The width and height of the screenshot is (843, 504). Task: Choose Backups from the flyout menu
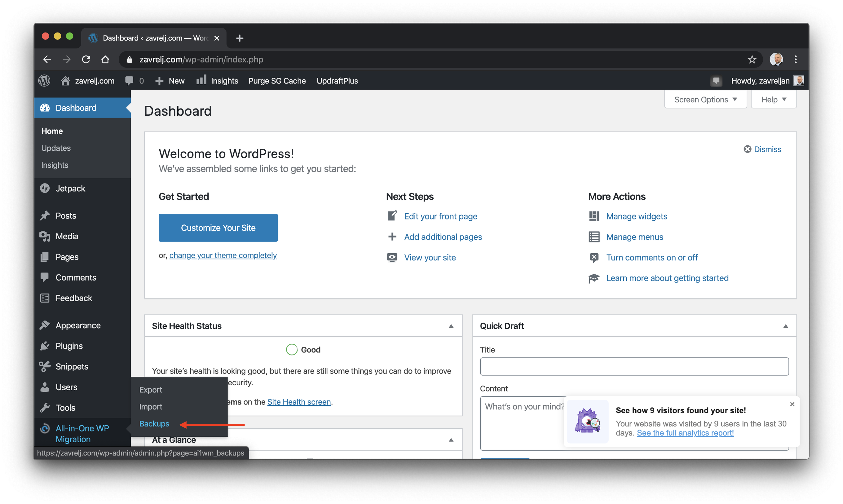coord(154,424)
